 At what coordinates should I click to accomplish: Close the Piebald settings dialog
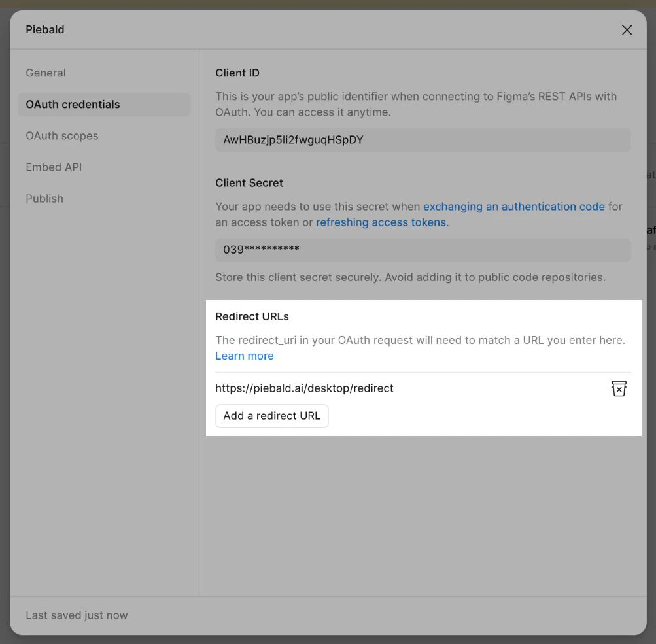pyautogui.click(x=627, y=30)
